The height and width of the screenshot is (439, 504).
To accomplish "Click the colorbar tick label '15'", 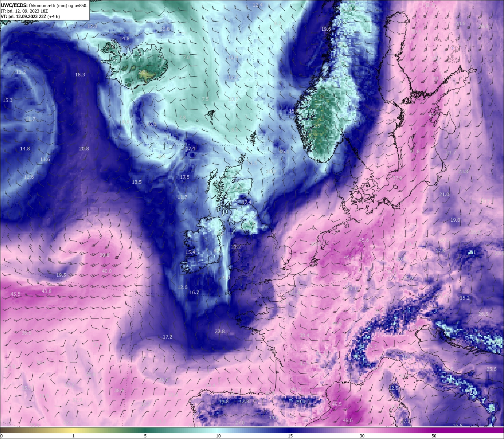I will click(290, 436).
